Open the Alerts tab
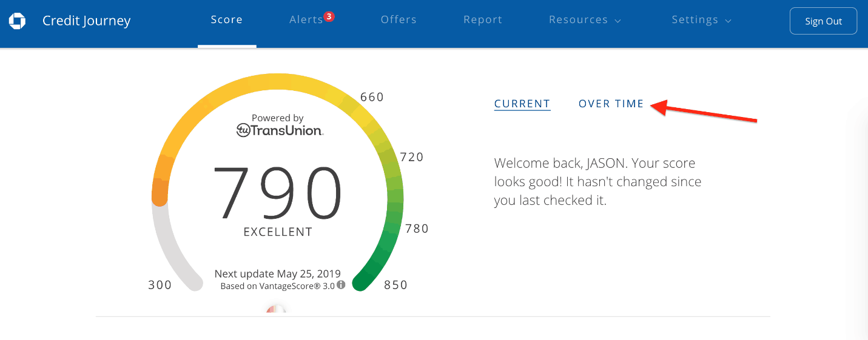This screenshot has width=868, height=340. (306, 20)
